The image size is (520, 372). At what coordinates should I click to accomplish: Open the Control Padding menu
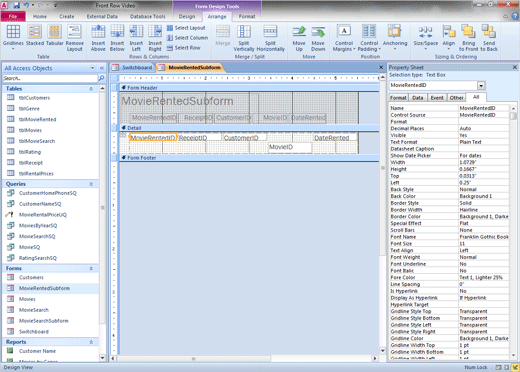[369, 38]
